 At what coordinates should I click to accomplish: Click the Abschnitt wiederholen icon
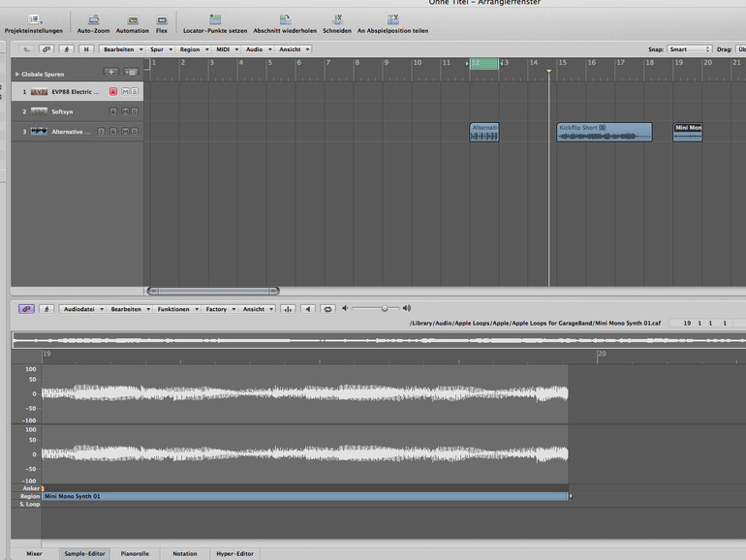[x=285, y=19]
